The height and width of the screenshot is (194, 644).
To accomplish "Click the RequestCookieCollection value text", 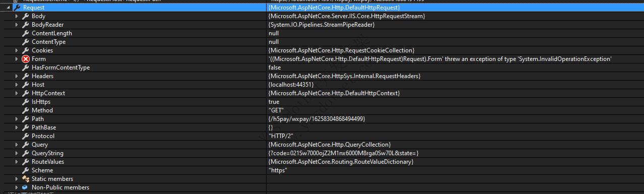I will point(342,50).
